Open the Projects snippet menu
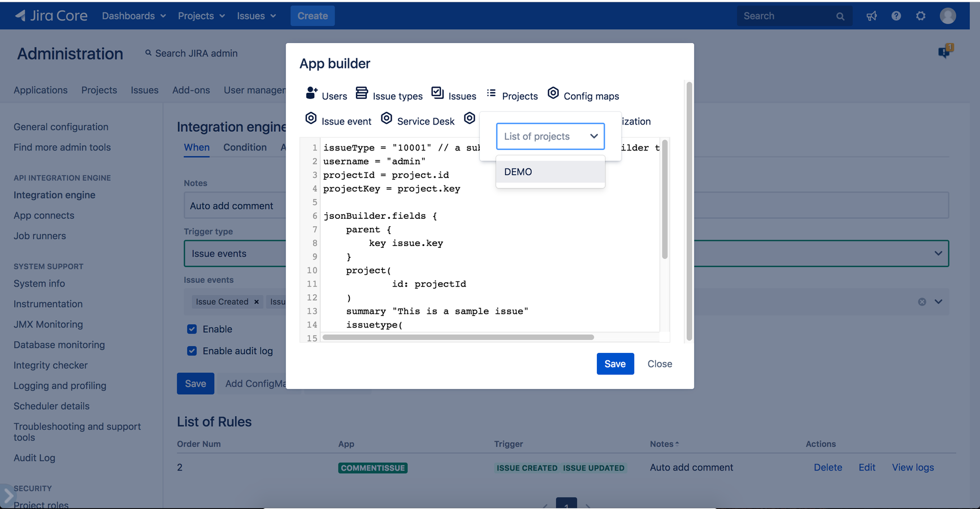This screenshot has width=980, height=509. coord(512,95)
